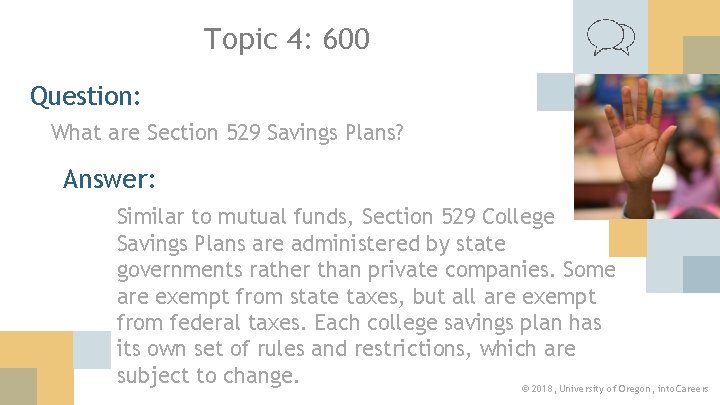
Task: Click the olive square in the bottom left corner
Action: click(18, 387)
